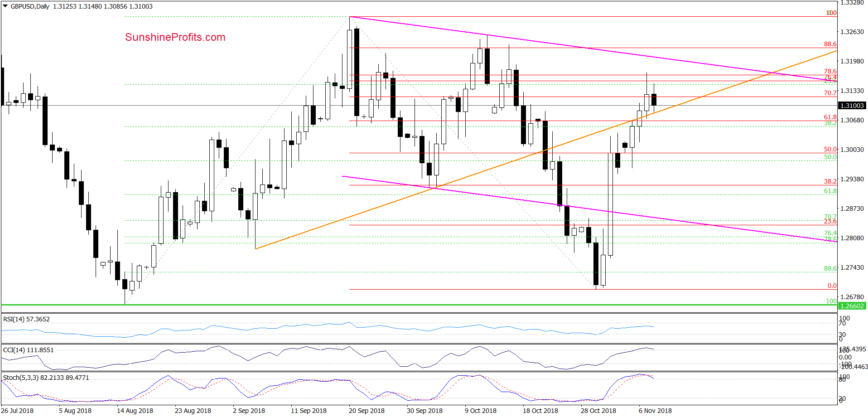Screen dimensions: 868x417
Task: Click the red 38.2 Fibonacci label near 1.29380
Action: 830,181
